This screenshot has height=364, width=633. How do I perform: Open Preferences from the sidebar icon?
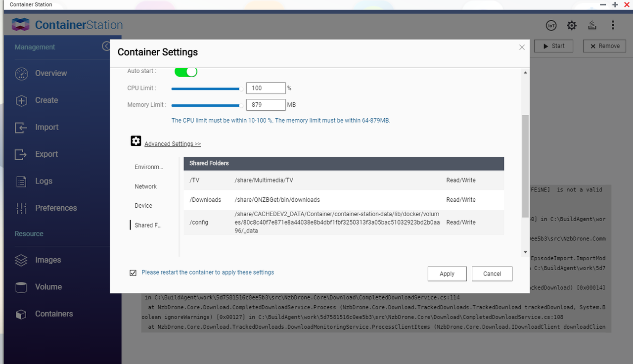pyautogui.click(x=21, y=208)
